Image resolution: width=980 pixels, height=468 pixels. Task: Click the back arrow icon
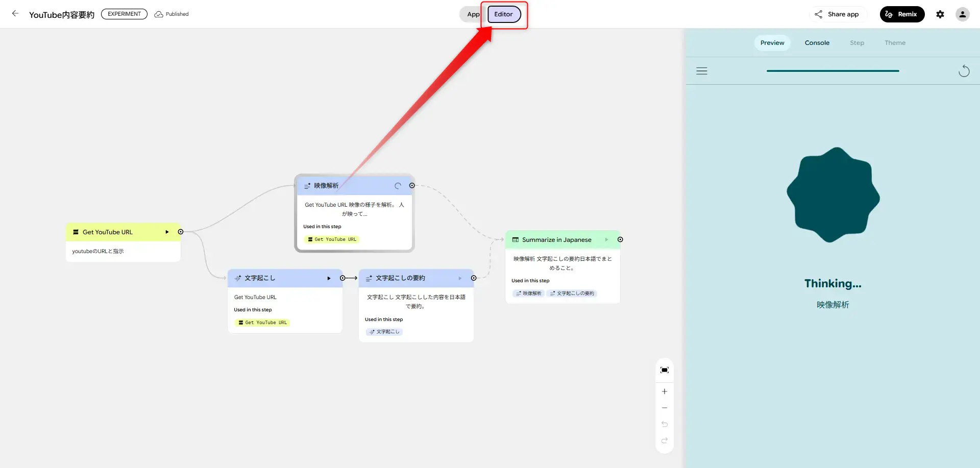point(15,14)
